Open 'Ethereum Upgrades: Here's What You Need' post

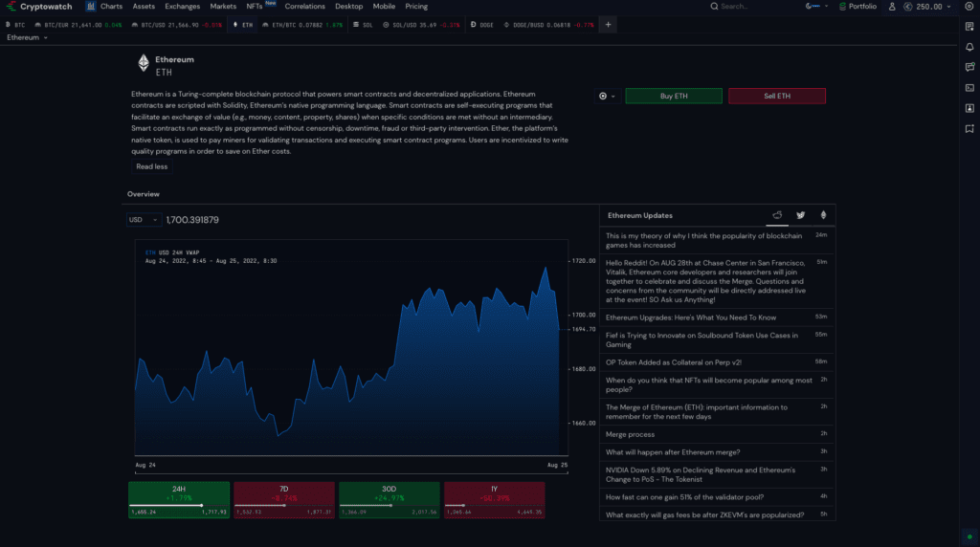coord(717,317)
